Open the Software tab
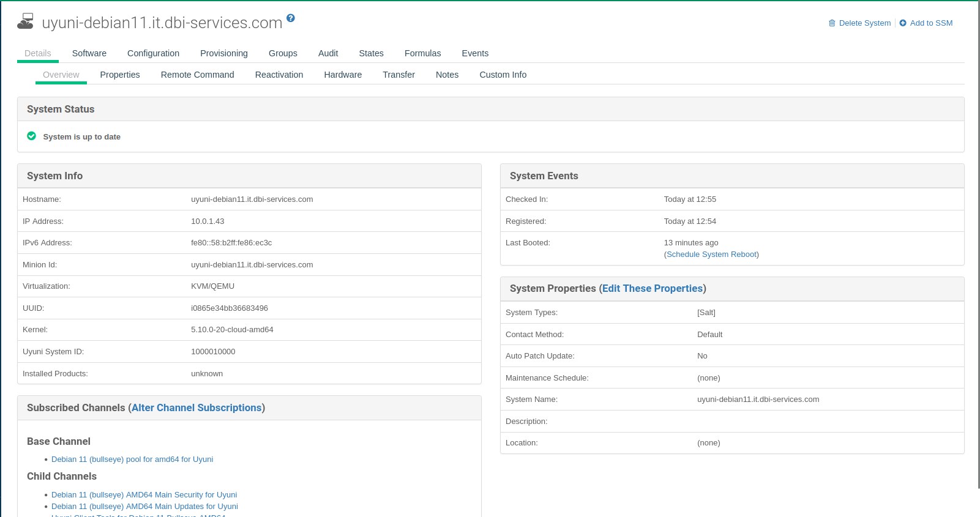Image resolution: width=980 pixels, height=517 pixels. click(x=89, y=53)
